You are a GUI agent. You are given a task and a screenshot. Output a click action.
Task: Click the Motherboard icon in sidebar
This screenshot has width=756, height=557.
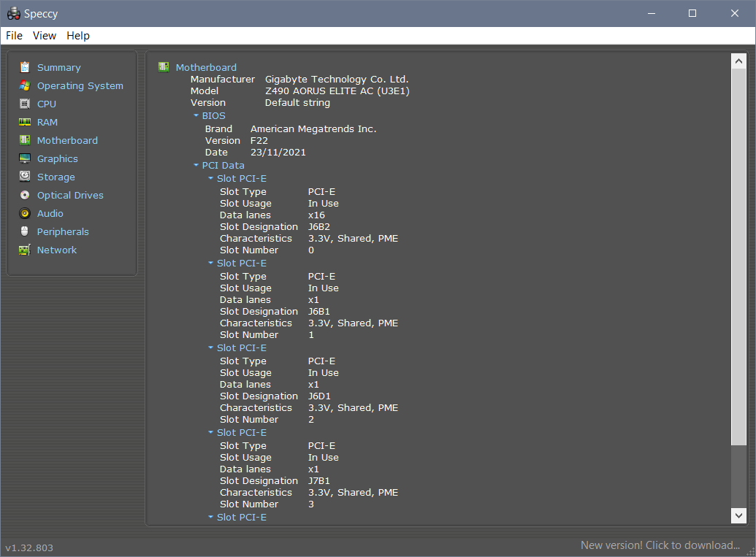tap(25, 140)
